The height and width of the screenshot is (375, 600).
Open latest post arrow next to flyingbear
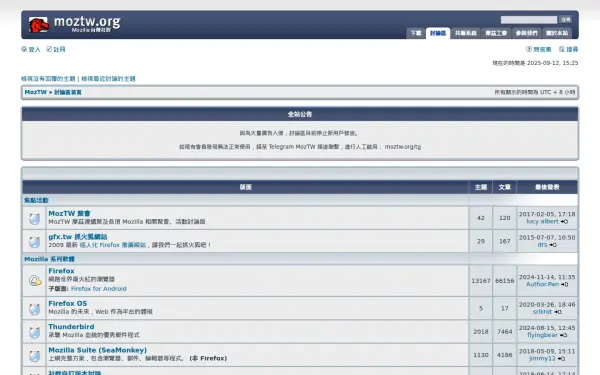tap(563, 335)
